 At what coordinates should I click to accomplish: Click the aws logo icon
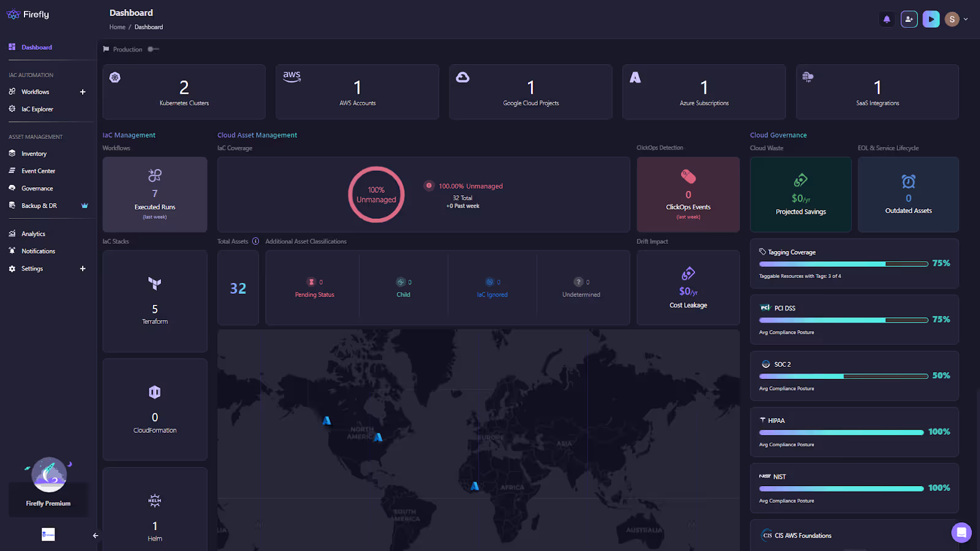(x=292, y=77)
